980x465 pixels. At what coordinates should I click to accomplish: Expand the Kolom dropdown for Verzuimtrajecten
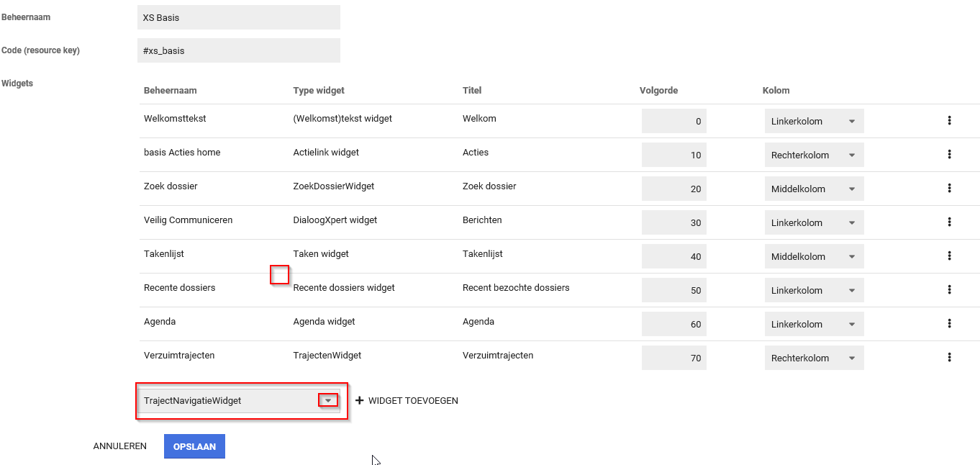(x=814, y=358)
